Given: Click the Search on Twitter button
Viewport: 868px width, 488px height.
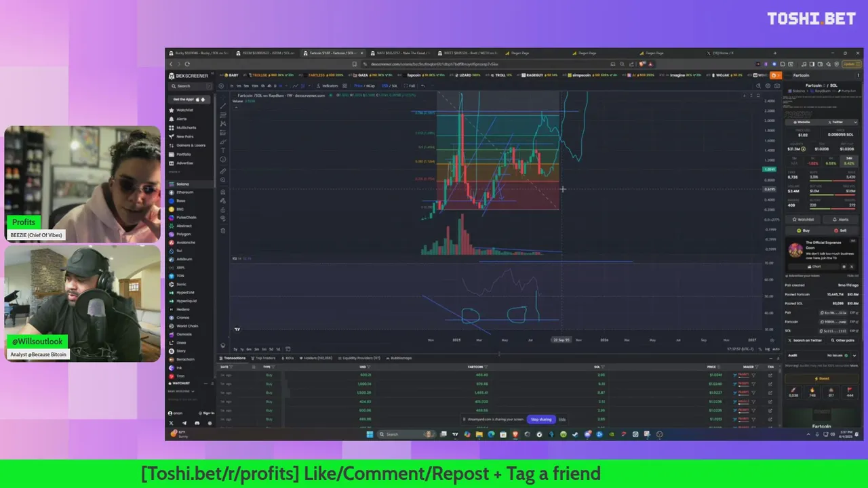Looking at the screenshot, I should (x=805, y=340).
